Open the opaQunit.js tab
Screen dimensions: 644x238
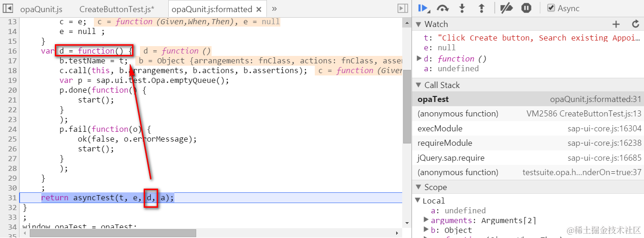coord(41,9)
